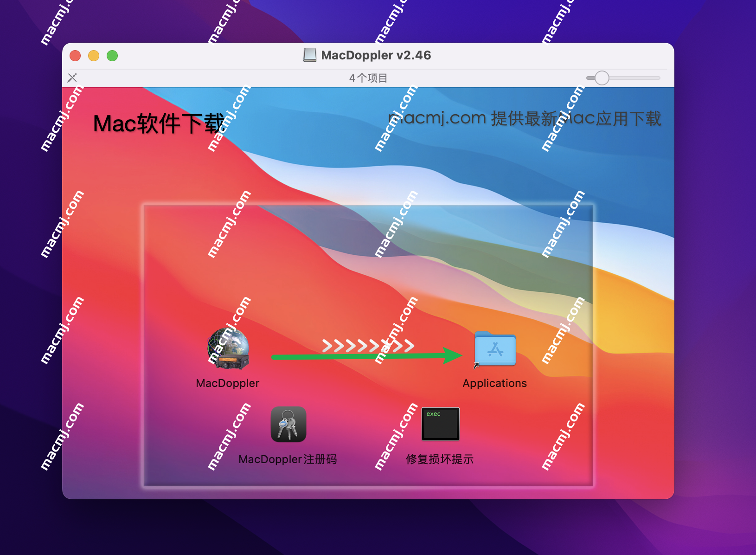The width and height of the screenshot is (756, 555).
Task: Click the disk icon beside MacDoppler v2.46 title
Action: point(310,55)
